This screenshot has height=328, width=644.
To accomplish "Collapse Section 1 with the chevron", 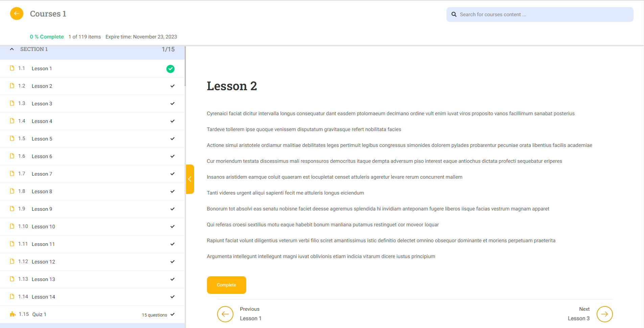I will pyautogui.click(x=12, y=49).
